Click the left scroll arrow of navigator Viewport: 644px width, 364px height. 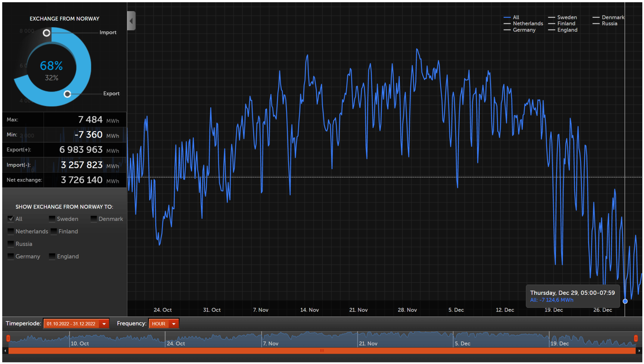coord(5,351)
